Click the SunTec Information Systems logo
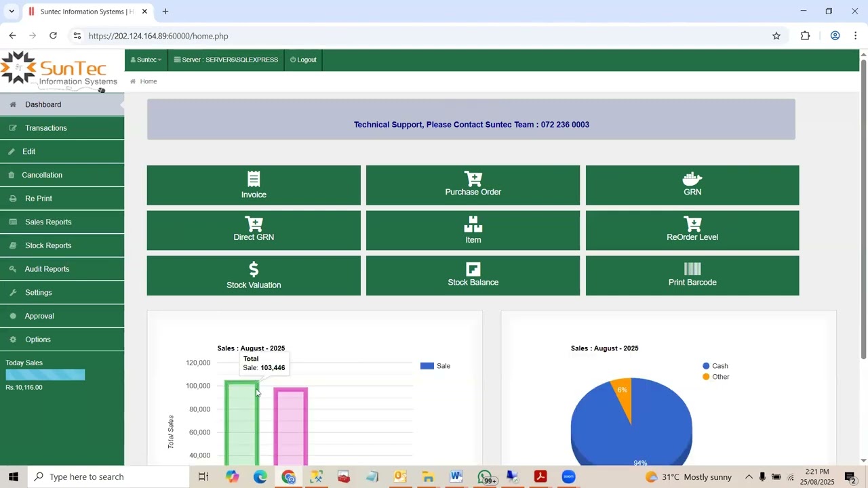 point(60,71)
